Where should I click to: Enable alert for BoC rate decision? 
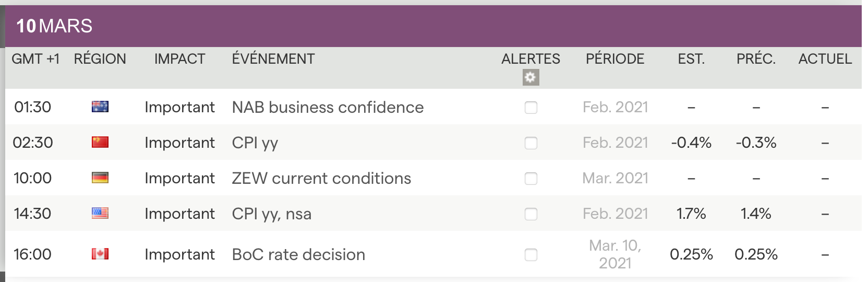(x=531, y=255)
